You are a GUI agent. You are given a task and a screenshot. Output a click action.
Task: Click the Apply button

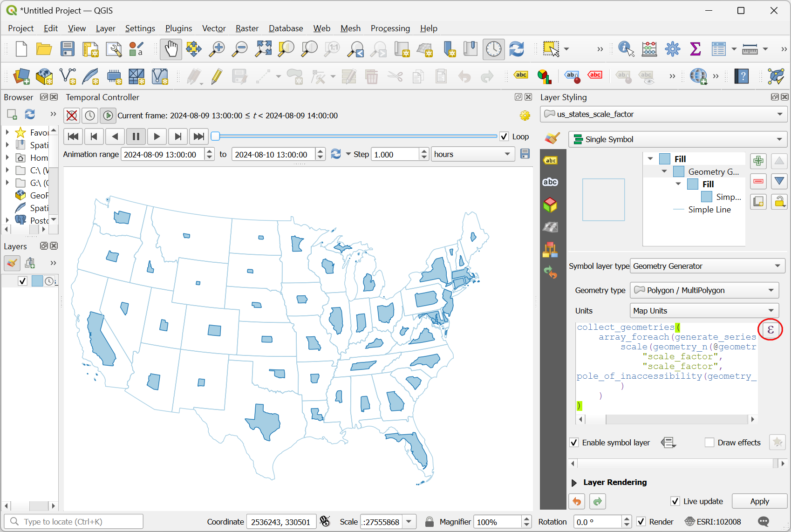pos(759,501)
